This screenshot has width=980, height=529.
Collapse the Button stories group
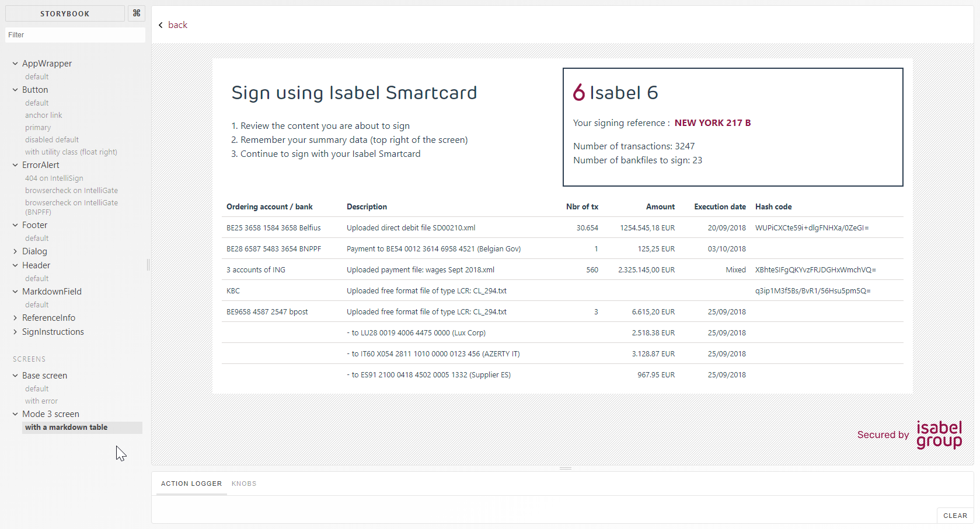(15, 90)
